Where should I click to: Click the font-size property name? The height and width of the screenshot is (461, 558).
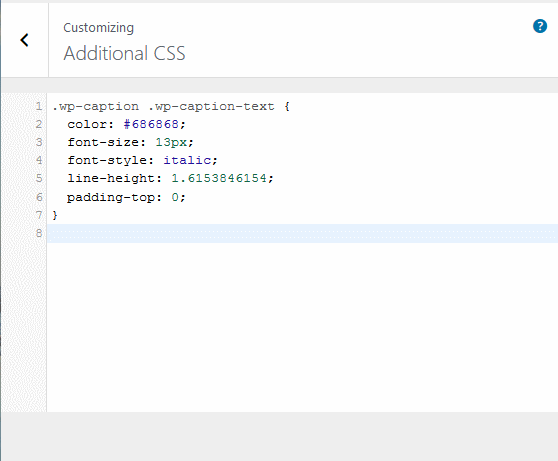103,142
